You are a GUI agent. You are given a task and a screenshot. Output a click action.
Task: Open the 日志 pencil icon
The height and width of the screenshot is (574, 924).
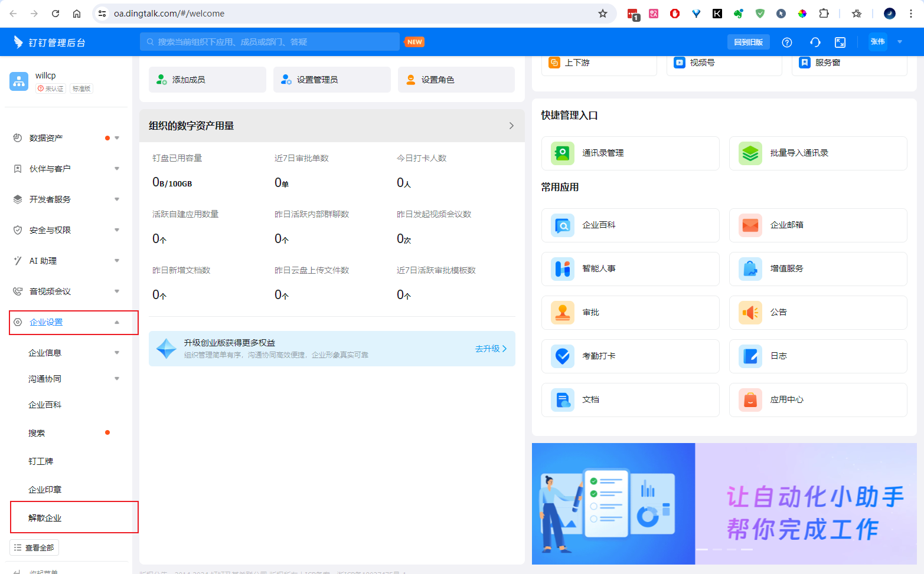click(x=750, y=356)
